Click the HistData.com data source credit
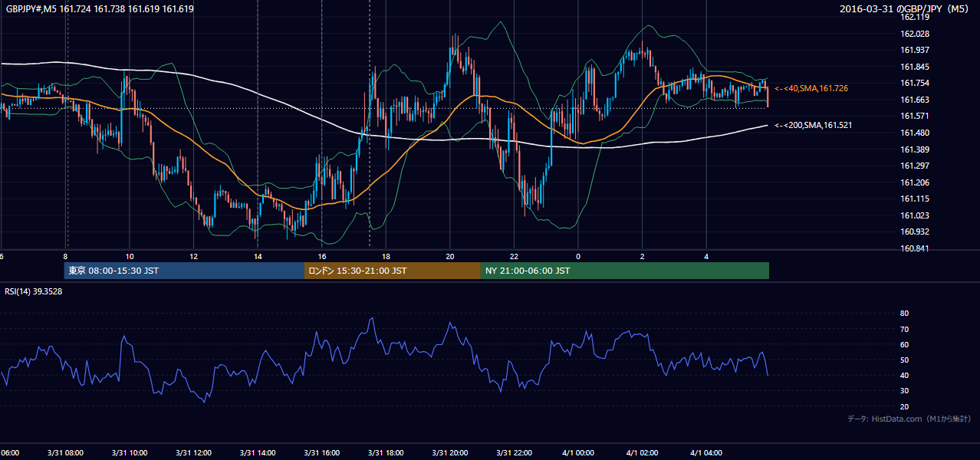 (909, 419)
